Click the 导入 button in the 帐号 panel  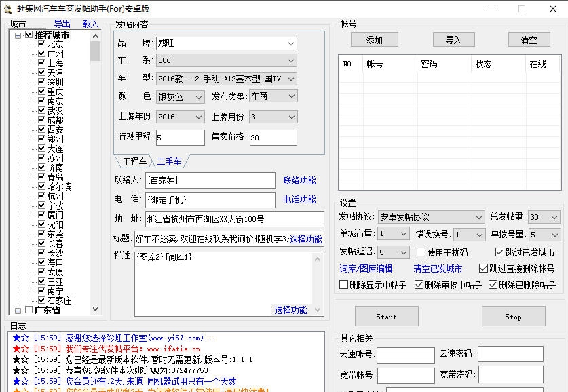[x=453, y=39]
